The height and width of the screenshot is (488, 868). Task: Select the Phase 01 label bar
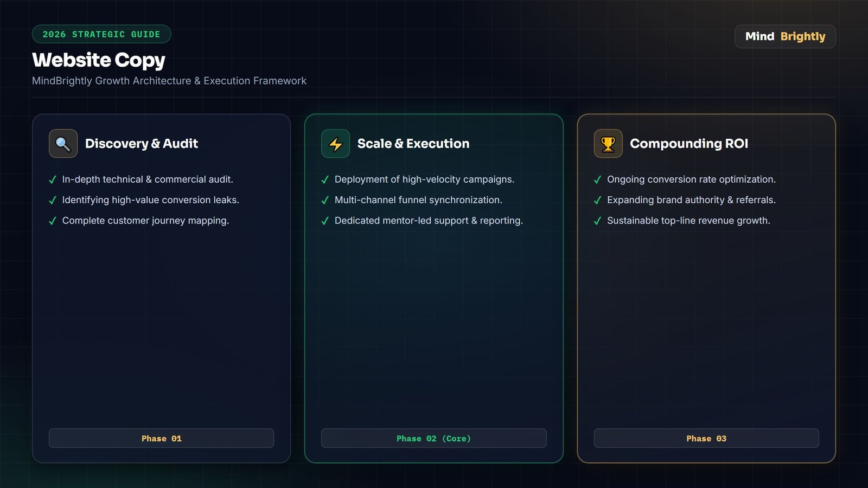(x=161, y=438)
